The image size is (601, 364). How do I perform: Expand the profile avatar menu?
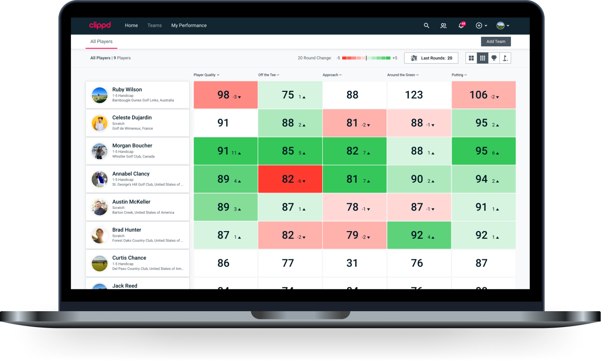click(502, 26)
